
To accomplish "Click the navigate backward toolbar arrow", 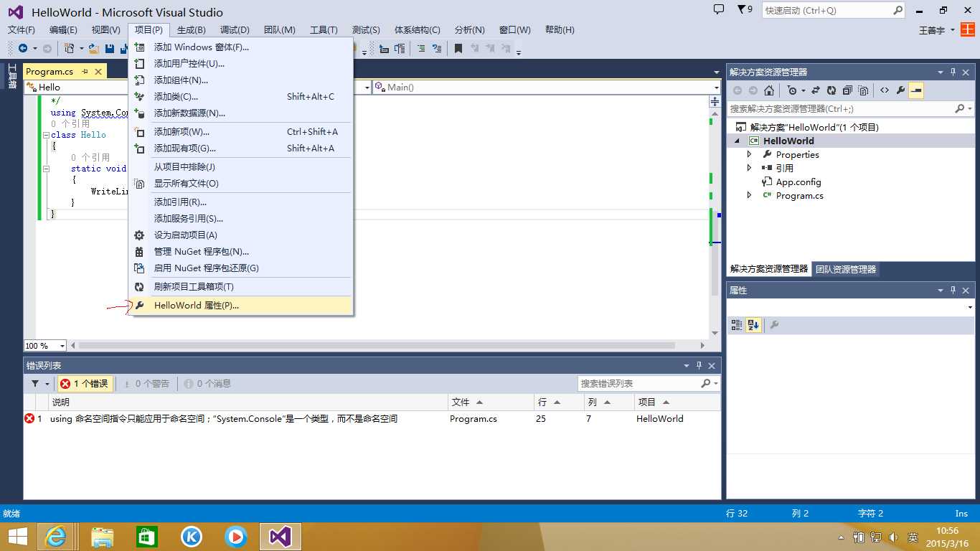I will (23, 49).
